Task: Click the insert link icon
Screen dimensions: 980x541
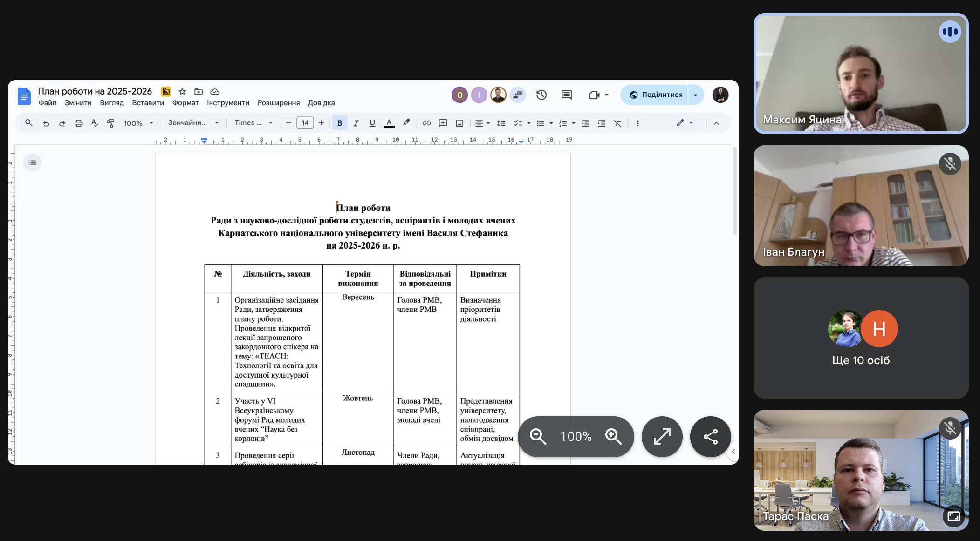Action: coord(426,123)
